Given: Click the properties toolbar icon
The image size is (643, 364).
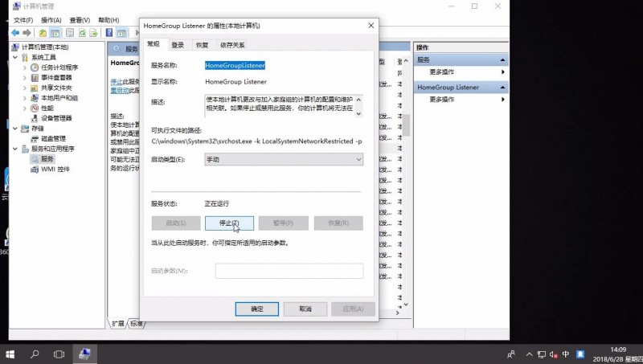Looking at the screenshot, I should [70, 33].
